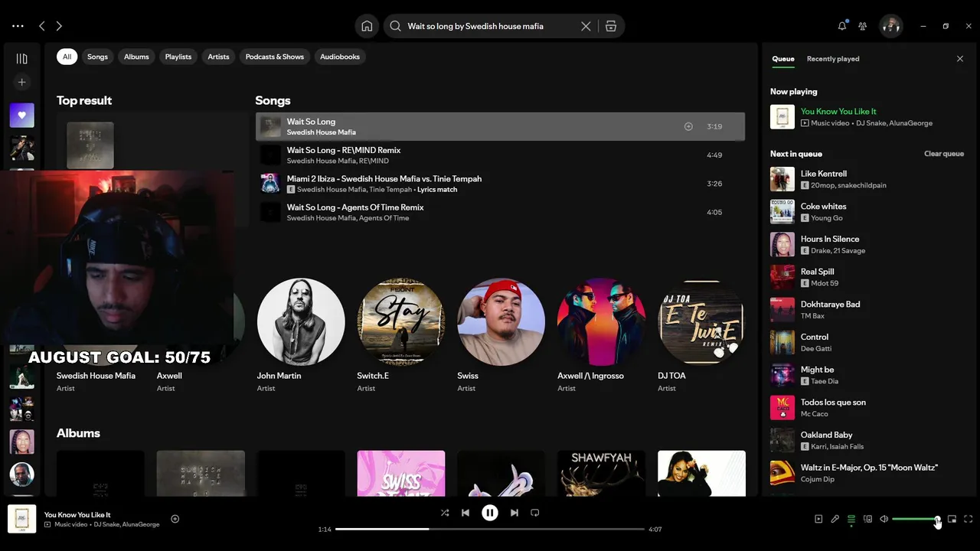Image resolution: width=980 pixels, height=551 pixels.
Task: Mute the volume speaker icon
Action: [x=884, y=519]
